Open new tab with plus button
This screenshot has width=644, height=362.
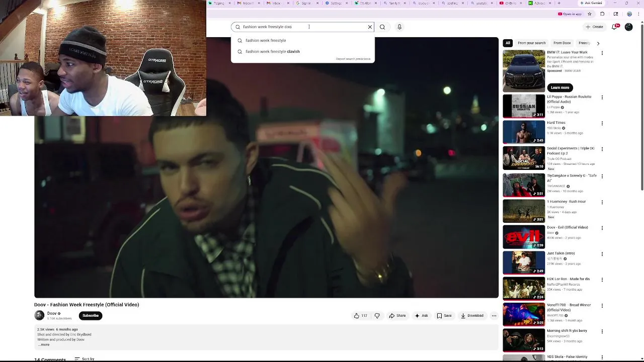click(559, 3)
